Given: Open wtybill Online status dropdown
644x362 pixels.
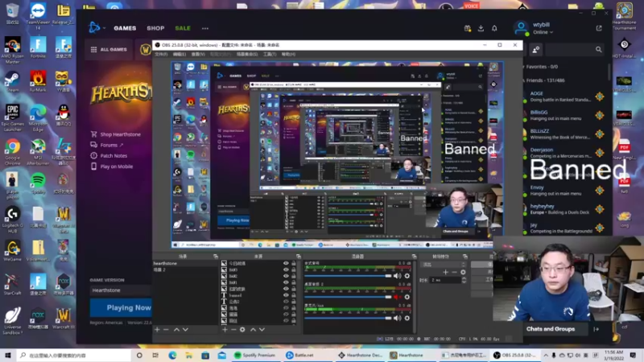Looking at the screenshot, I should [543, 32].
